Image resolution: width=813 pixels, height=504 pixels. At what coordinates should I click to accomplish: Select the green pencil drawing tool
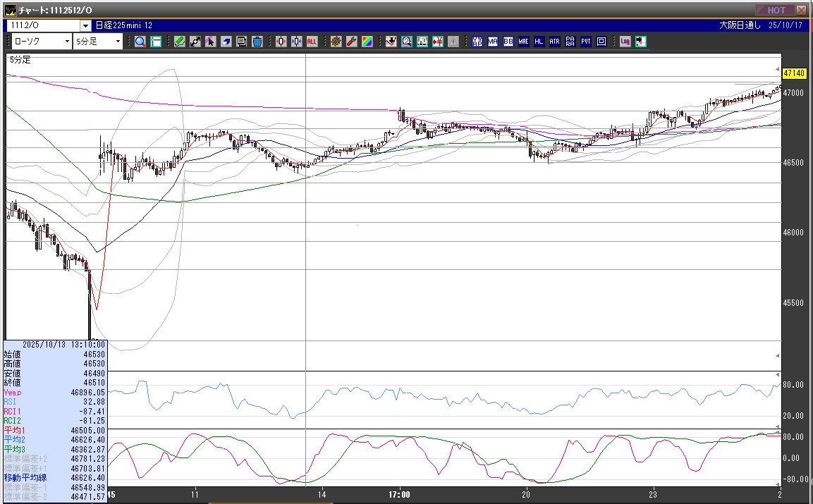click(180, 42)
